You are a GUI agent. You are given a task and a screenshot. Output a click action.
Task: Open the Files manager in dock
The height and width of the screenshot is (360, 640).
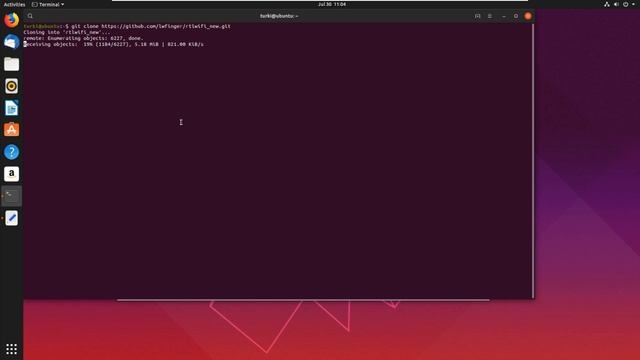point(11,64)
